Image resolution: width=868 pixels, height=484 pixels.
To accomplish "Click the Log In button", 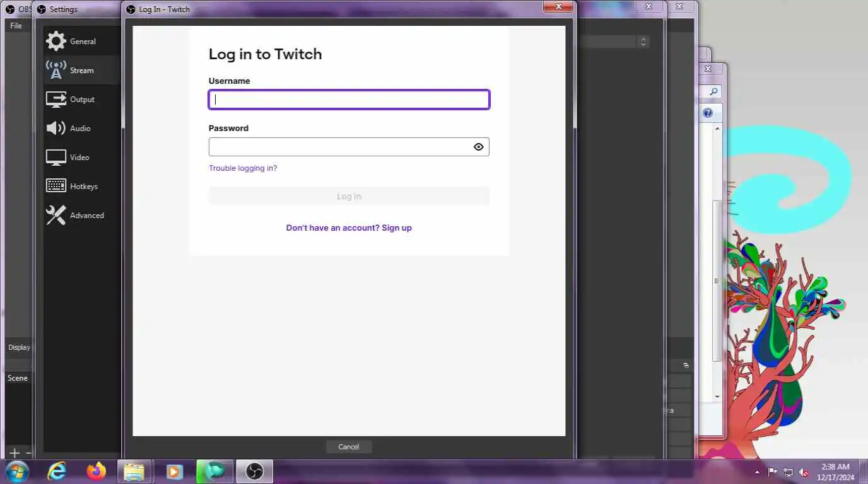I will click(x=349, y=196).
